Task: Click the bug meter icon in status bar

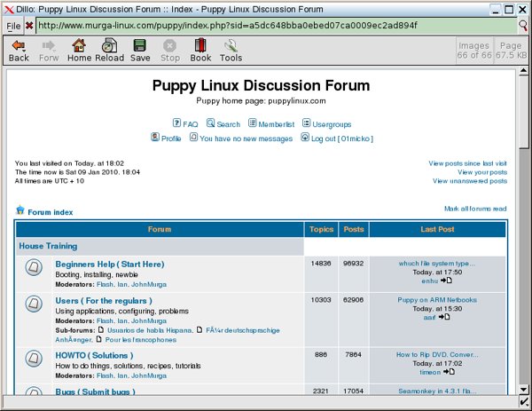Action: [x=523, y=402]
